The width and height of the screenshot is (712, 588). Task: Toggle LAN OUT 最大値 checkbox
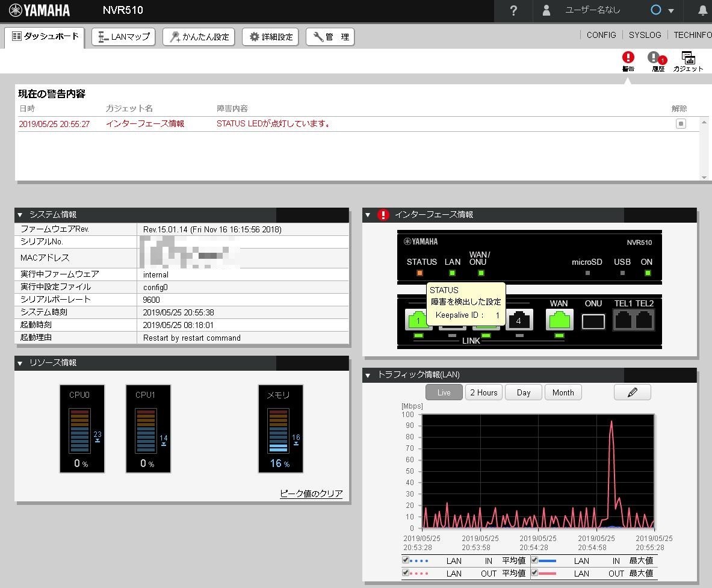[534, 572]
